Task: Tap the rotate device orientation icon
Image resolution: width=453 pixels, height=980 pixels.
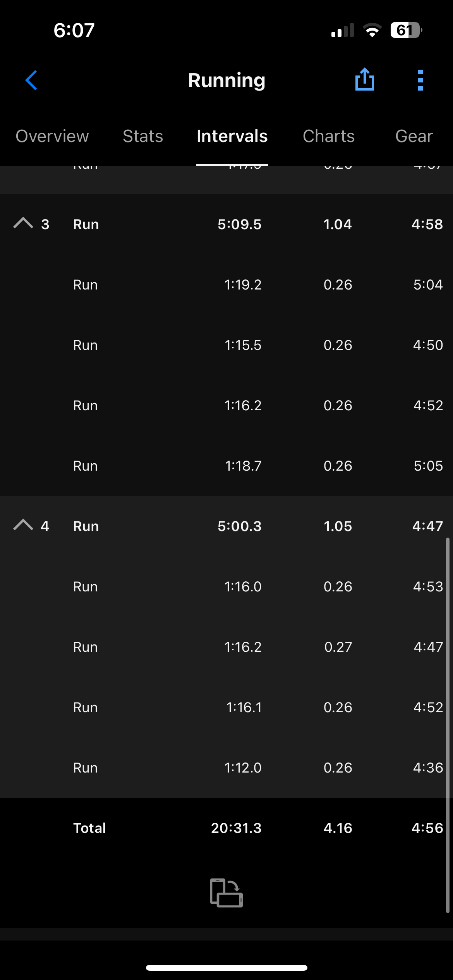Action: 226,893
